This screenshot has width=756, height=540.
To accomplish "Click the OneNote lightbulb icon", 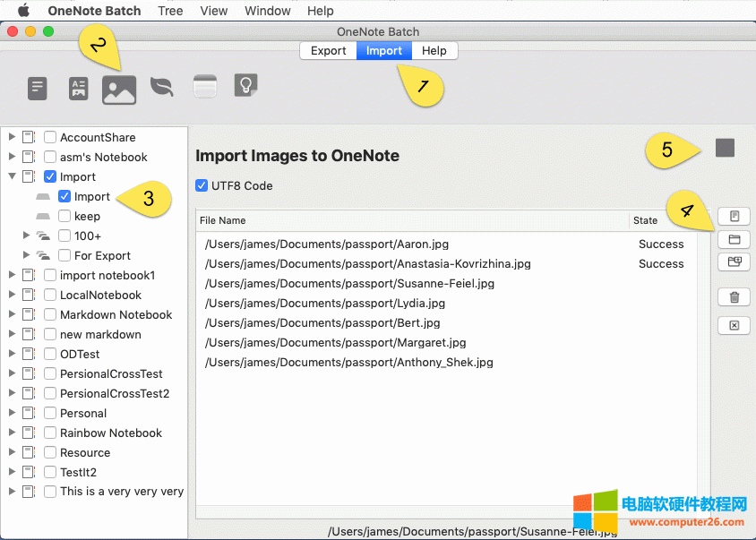I will coord(247,86).
